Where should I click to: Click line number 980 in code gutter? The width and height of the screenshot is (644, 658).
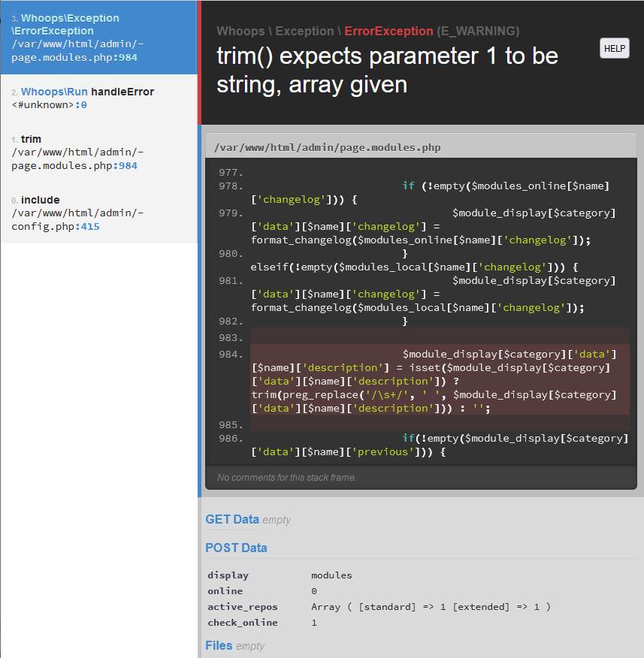click(231, 254)
